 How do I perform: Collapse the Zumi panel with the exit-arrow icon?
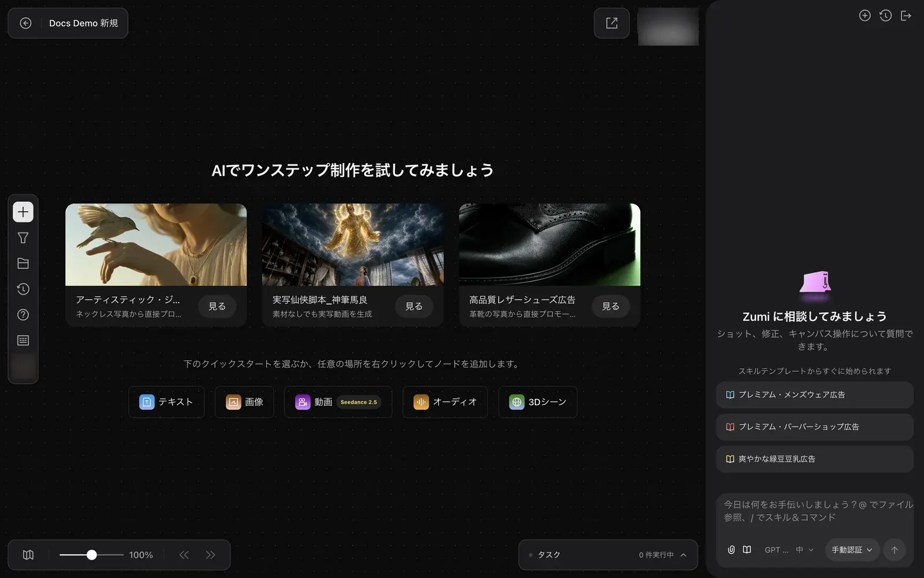click(x=906, y=16)
